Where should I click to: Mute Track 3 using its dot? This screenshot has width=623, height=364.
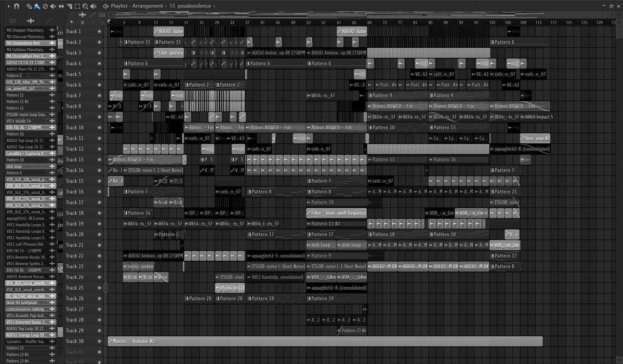(99, 53)
